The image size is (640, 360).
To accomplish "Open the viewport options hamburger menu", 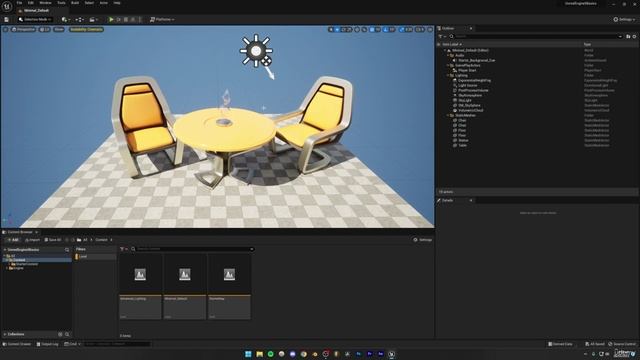I will (x=5, y=29).
